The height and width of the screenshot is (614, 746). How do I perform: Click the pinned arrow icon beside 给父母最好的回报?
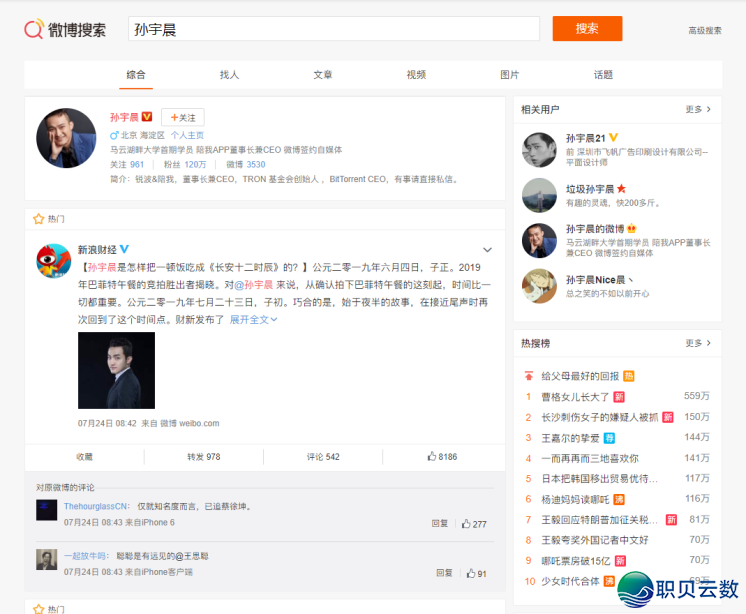click(x=529, y=376)
